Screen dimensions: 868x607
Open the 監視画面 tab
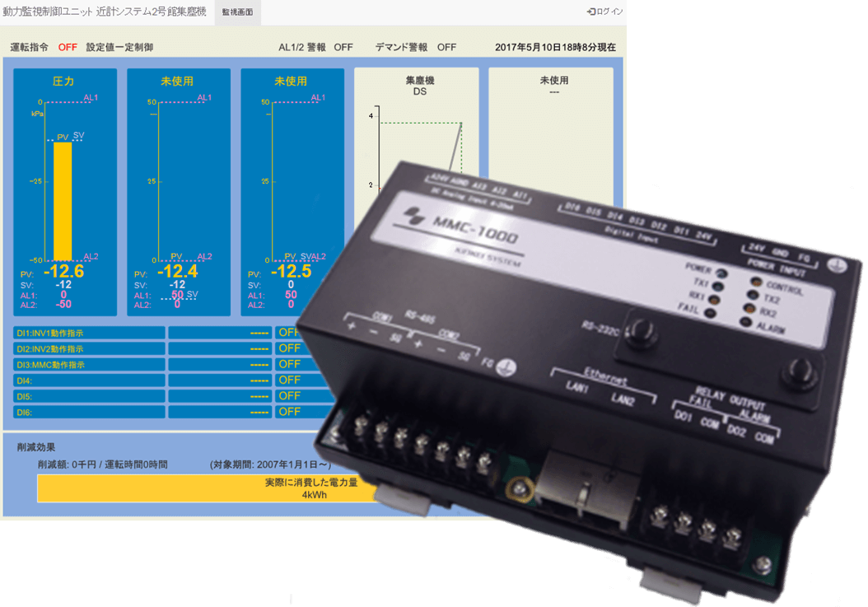237,12
